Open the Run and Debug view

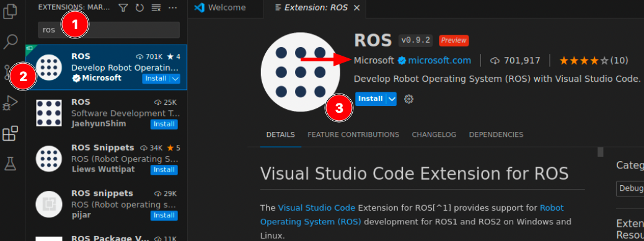(x=10, y=103)
